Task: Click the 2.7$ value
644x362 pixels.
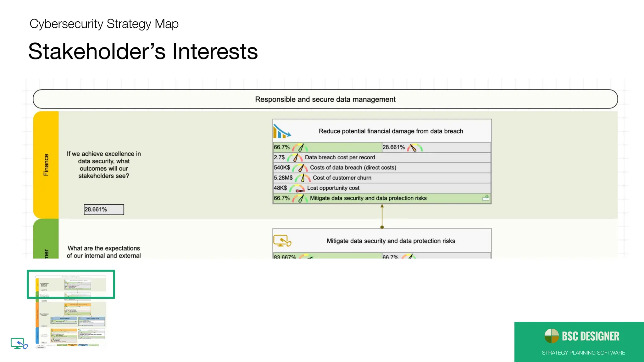Action: point(279,157)
